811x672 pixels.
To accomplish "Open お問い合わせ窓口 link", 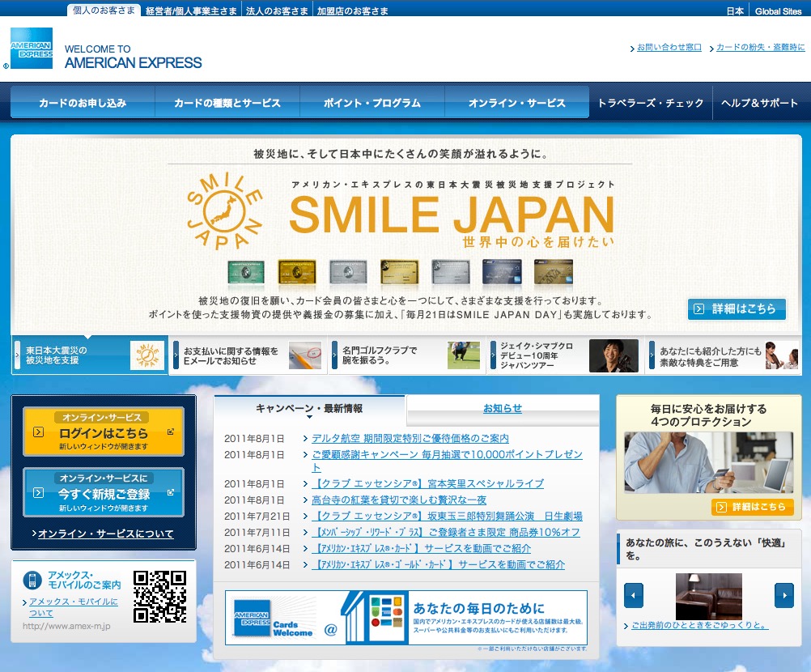I will pyautogui.click(x=669, y=47).
